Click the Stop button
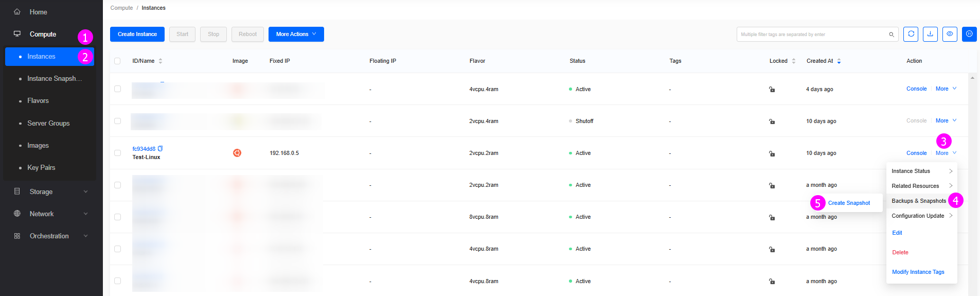980x296 pixels. pyautogui.click(x=213, y=34)
